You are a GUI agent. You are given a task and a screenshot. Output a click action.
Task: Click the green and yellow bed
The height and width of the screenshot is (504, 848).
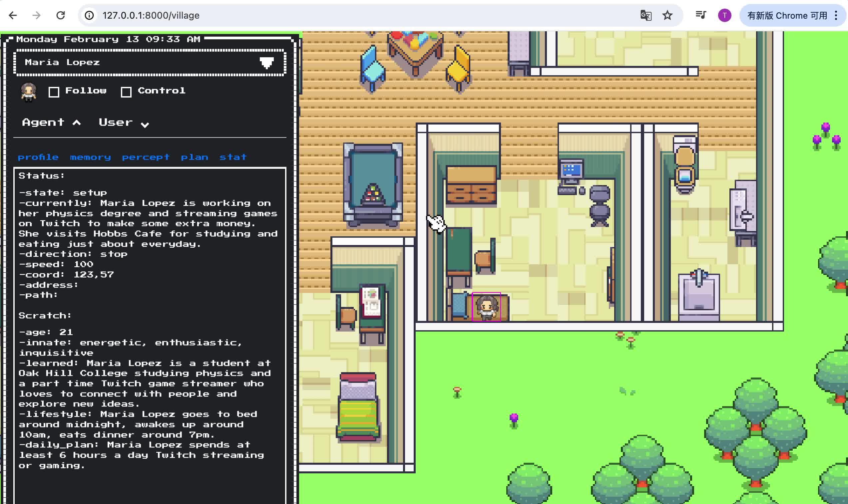click(x=358, y=406)
